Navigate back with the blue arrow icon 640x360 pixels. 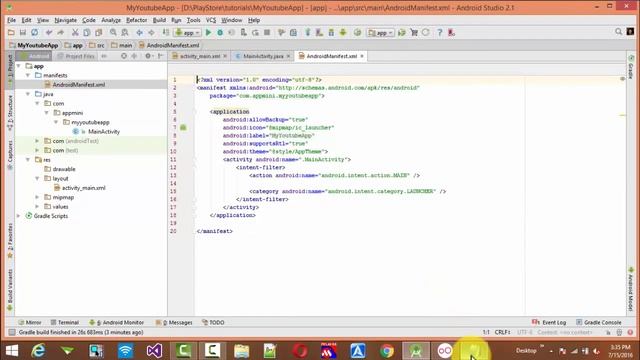(140, 32)
